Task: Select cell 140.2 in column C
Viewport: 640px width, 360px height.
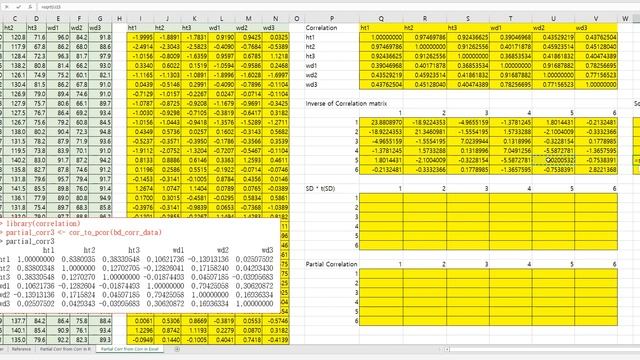Action: tap(15, 160)
